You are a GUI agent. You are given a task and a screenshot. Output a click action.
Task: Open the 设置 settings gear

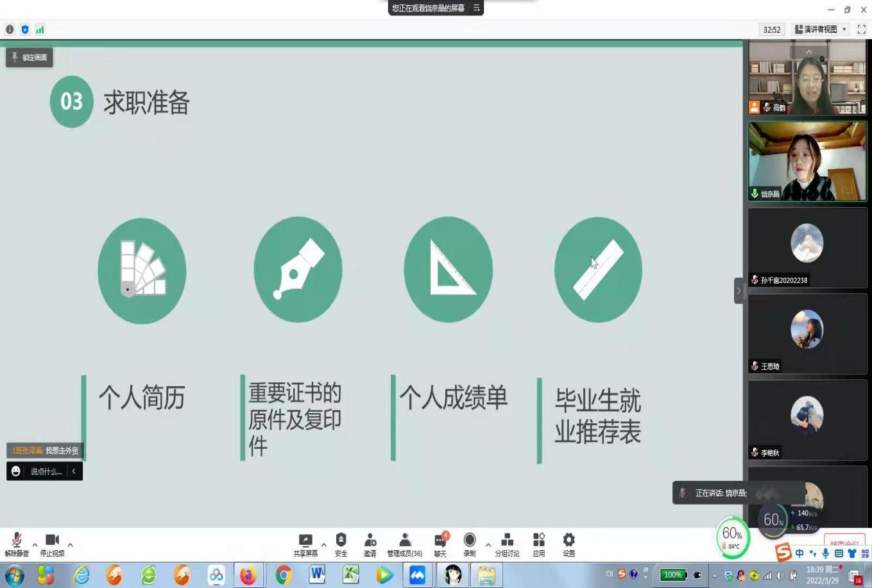569,541
